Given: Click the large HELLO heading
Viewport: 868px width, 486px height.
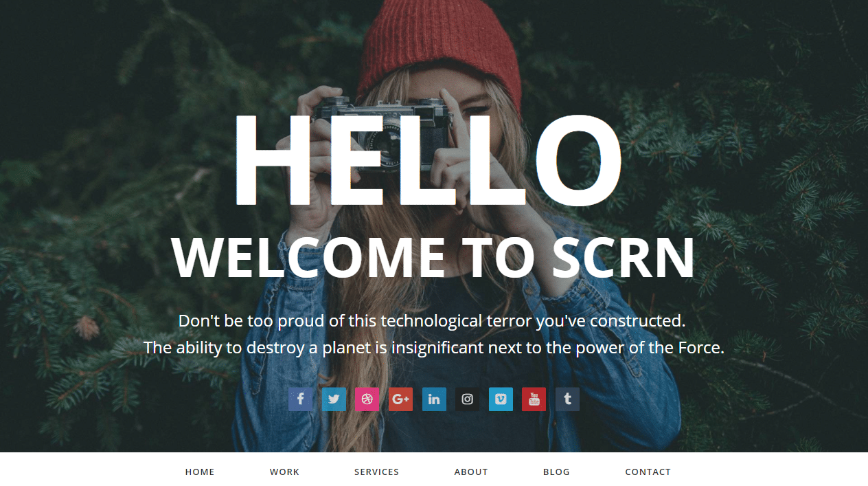Looking at the screenshot, I should [427, 160].
